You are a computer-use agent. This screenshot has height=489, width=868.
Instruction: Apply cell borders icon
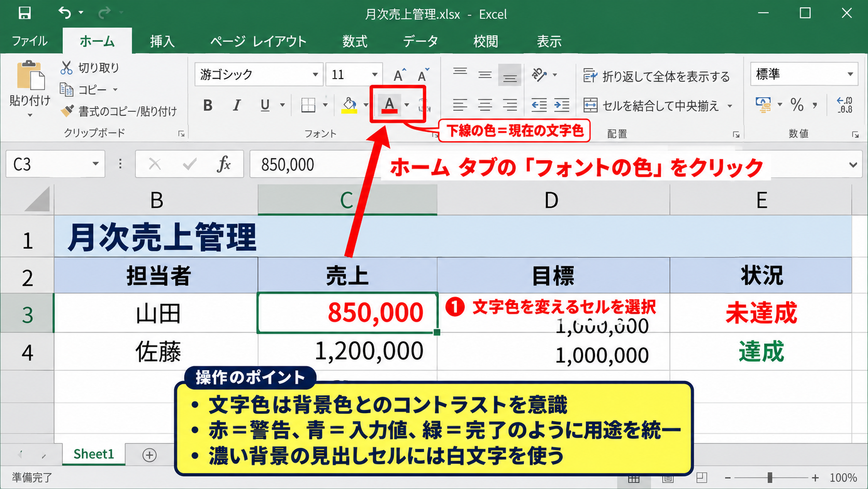308,105
